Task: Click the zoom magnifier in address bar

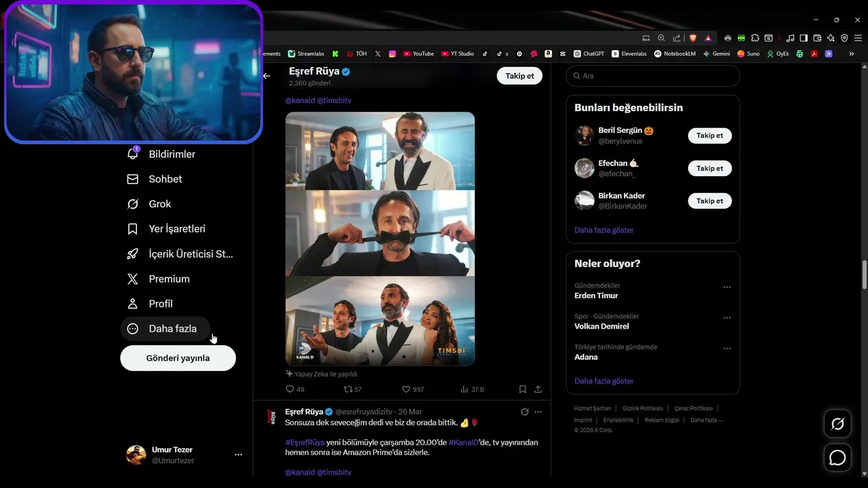Action: [x=661, y=38]
